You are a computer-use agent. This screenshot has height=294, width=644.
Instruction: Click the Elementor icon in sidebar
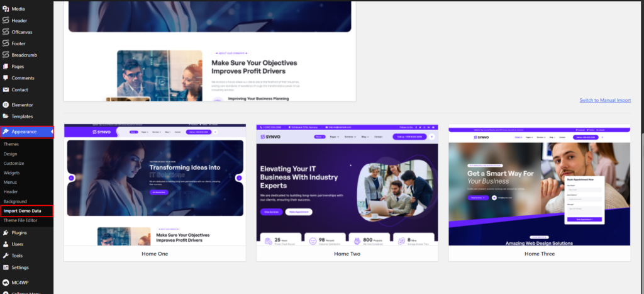[x=6, y=105]
